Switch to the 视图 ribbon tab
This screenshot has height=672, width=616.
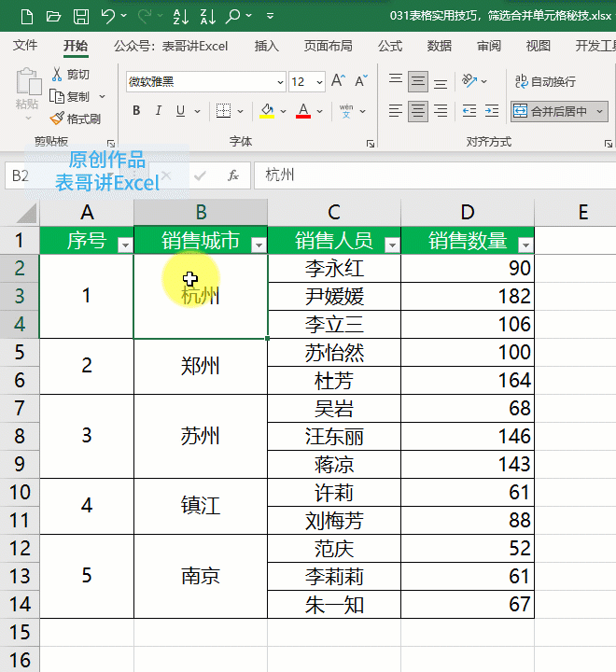pyautogui.click(x=538, y=46)
